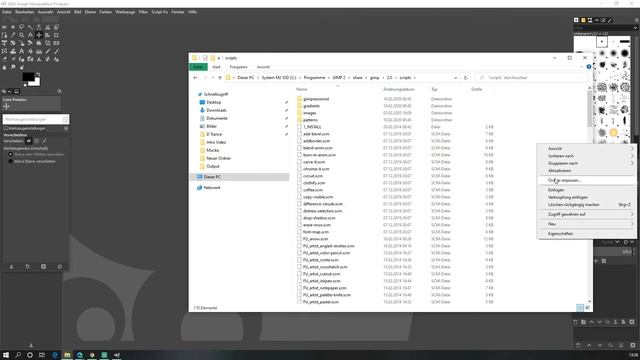Reset colors to black and white
This screenshot has width=640, height=360.
coord(24,84)
